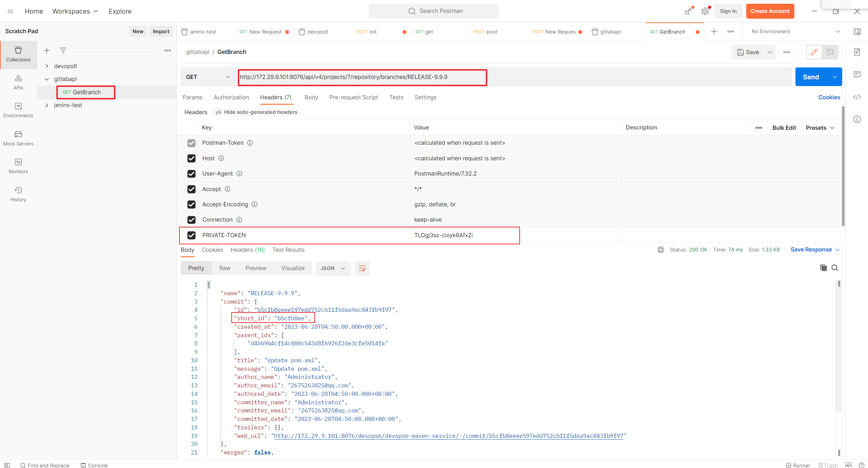
Task: Open the Save Response dropdown
Action: [815, 250]
